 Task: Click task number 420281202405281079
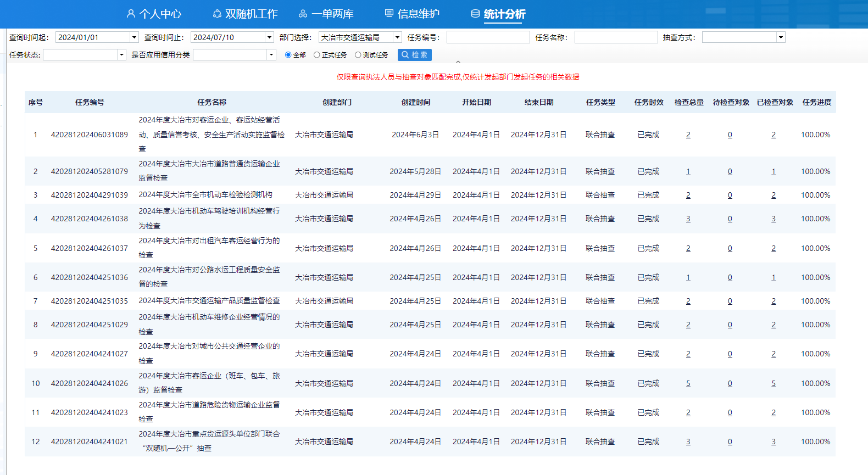click(90, 171)
